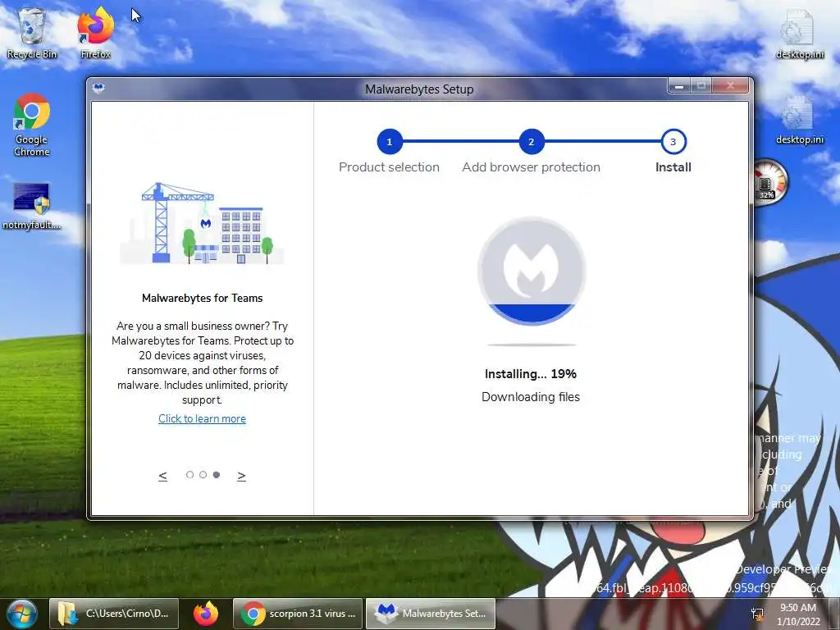Open the taskbar clock showing 9:50 AM
Image resolution: width=840 pixels, height=630 pixels.
point(798,614)
